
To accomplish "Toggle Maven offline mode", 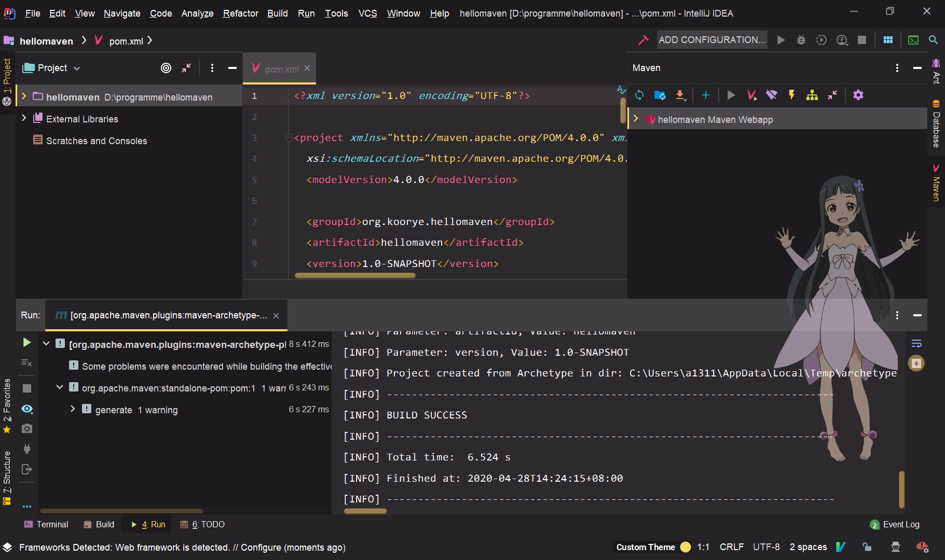I will [772, 95].
